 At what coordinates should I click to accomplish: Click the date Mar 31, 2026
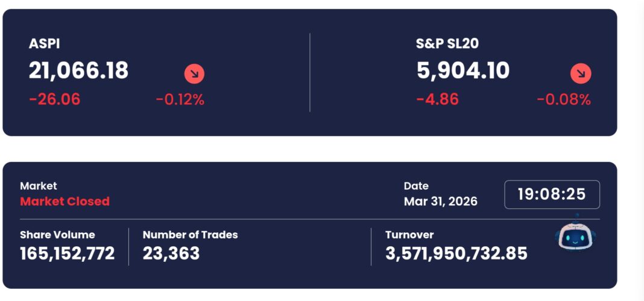click(440, 201)
